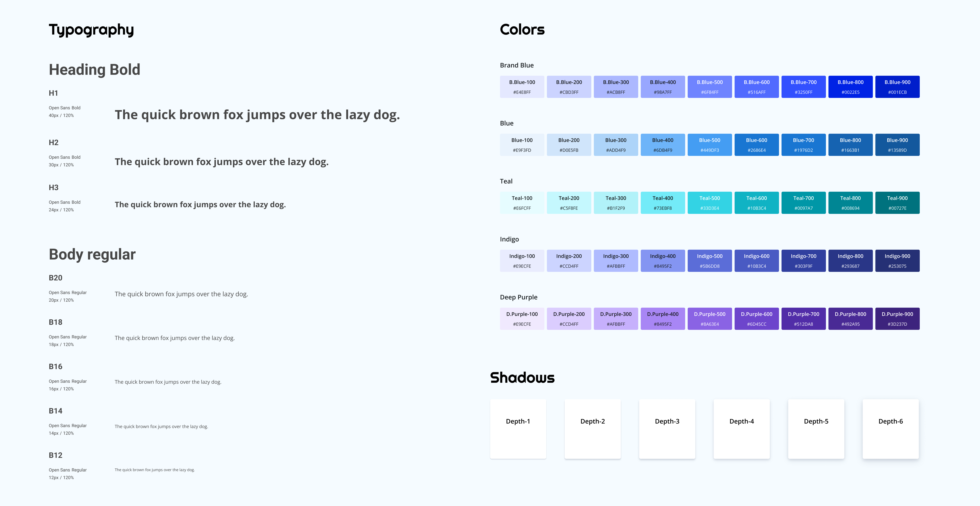The image size is (980, 506).
Task: Select the D.Purple-500 swatch #8A63E4
Action: [x=710, y=319]
